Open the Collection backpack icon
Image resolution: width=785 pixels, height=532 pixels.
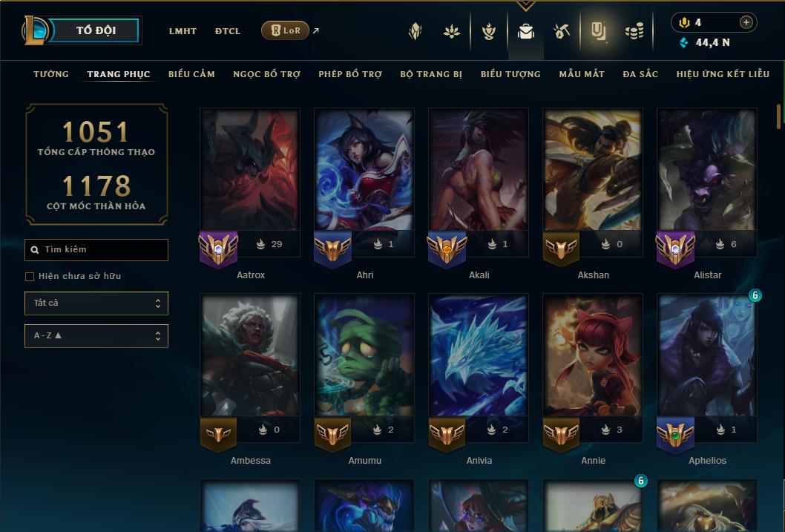coord(525,31)
